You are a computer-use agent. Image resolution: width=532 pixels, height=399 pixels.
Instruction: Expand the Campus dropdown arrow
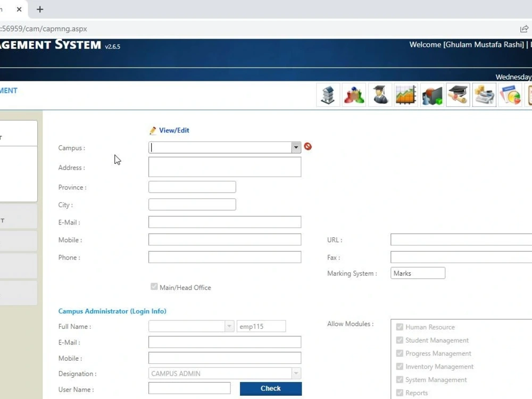[296, 147]
